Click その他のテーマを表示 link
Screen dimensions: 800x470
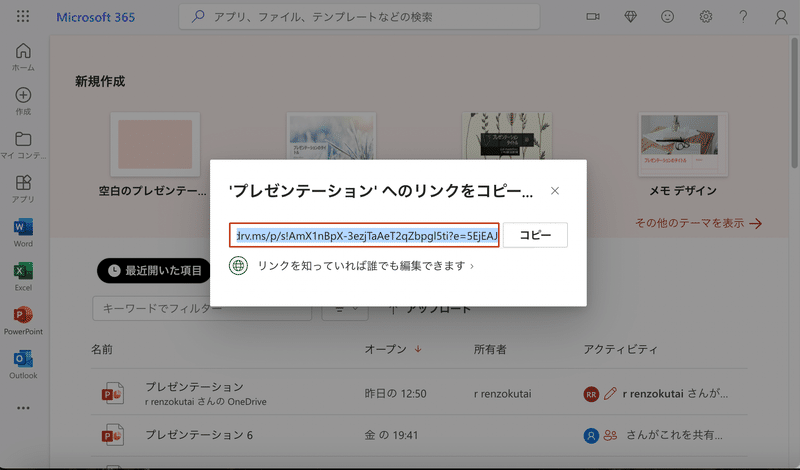click(x=698, y=223)
